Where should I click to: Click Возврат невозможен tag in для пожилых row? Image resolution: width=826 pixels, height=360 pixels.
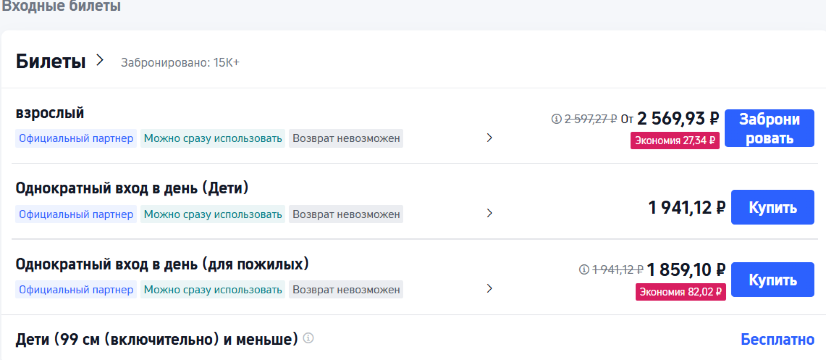[346, 290]
